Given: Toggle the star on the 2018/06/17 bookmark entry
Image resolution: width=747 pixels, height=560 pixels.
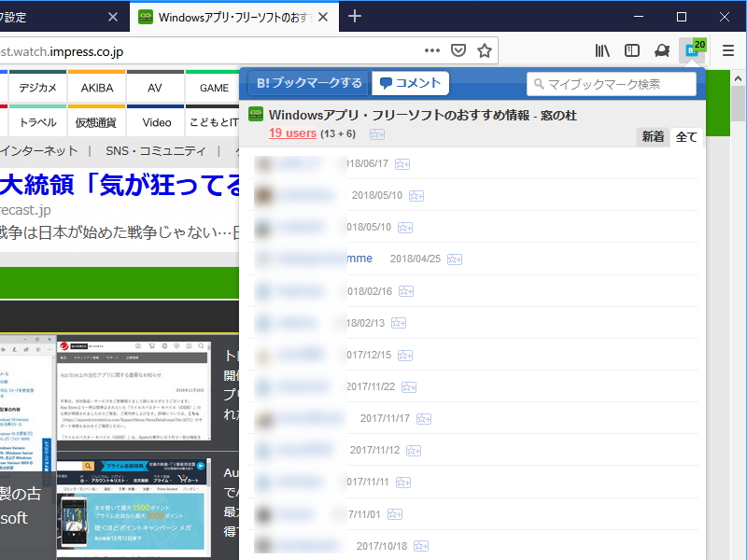Looking at the screenshot, I should click(402, 163).
